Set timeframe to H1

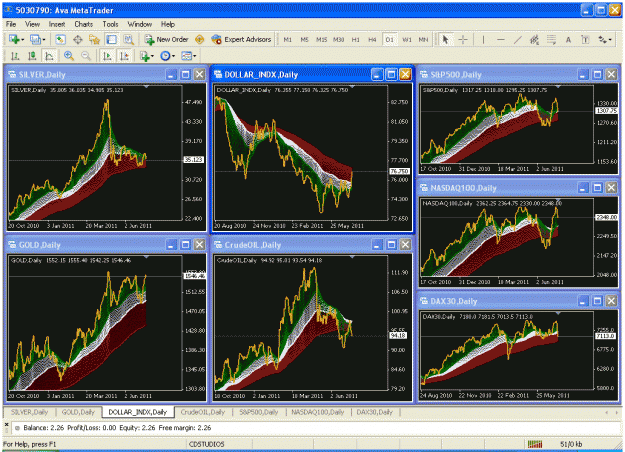click(x=356, y=39)
